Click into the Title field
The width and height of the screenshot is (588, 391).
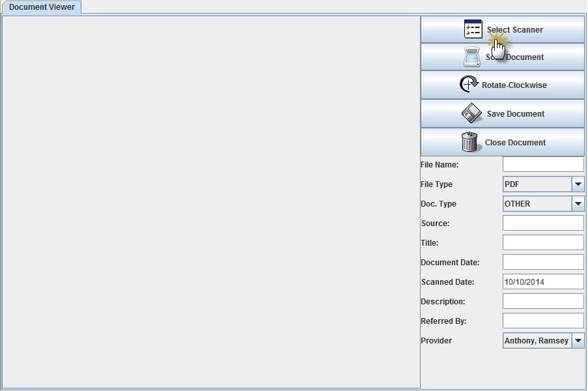point(543,243)
